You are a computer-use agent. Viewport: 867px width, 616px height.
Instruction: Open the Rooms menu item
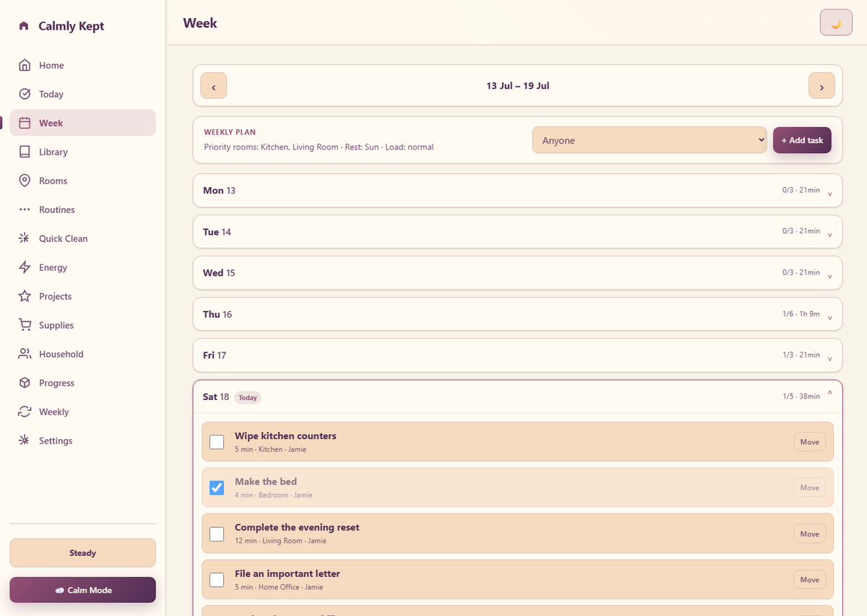[x=82, y=181]
